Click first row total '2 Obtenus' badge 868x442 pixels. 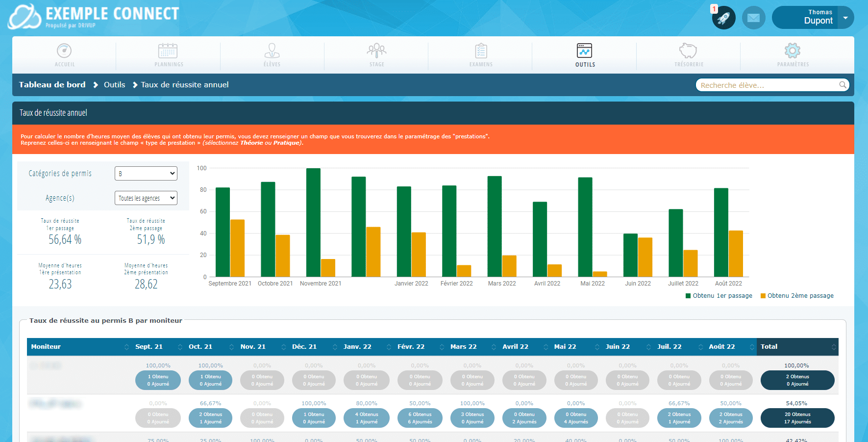[x=797, y=380]
